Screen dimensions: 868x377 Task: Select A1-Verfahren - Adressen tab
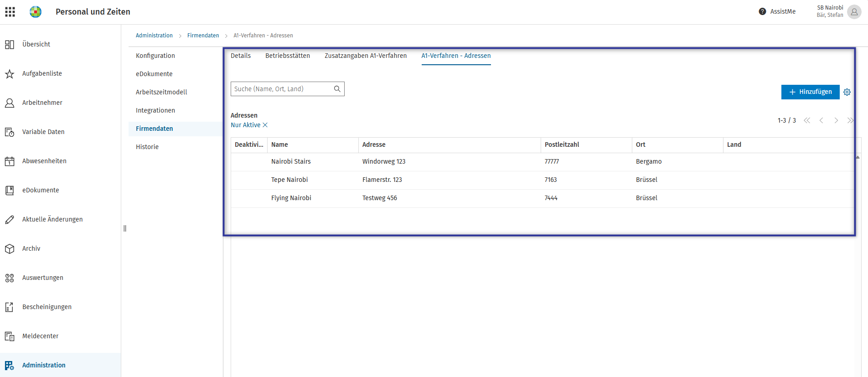[x=456, y=56]
